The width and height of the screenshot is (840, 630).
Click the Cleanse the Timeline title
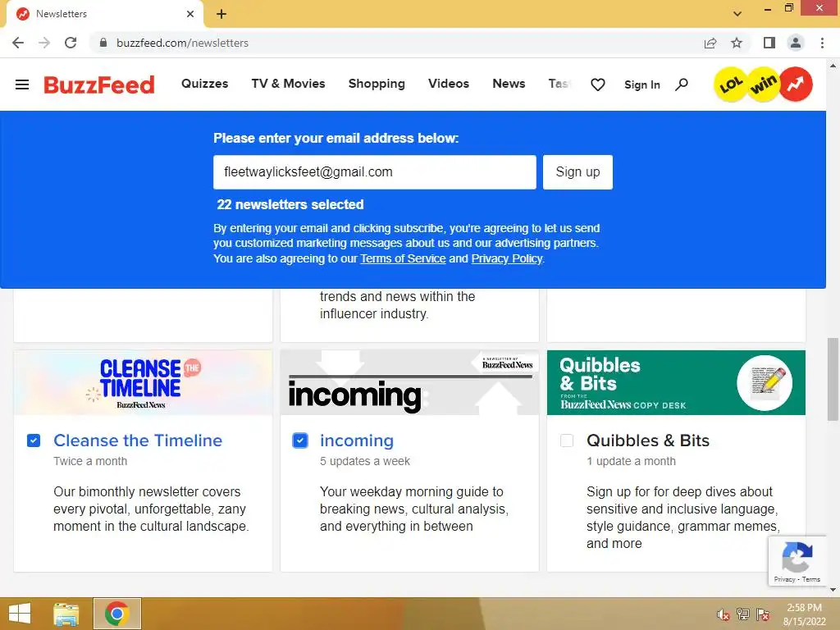click(x=138, y=441)
